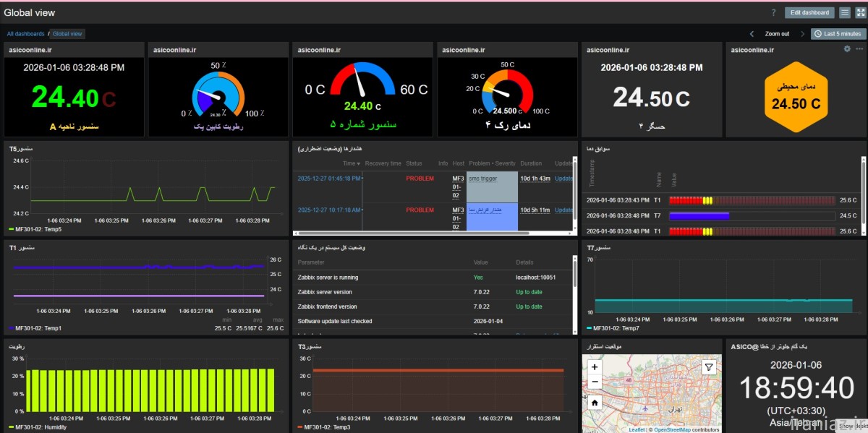Viewport: 868px width, 433px height.
Task: Go to All dashboards breadcrumb
Action: coord(25,34)
